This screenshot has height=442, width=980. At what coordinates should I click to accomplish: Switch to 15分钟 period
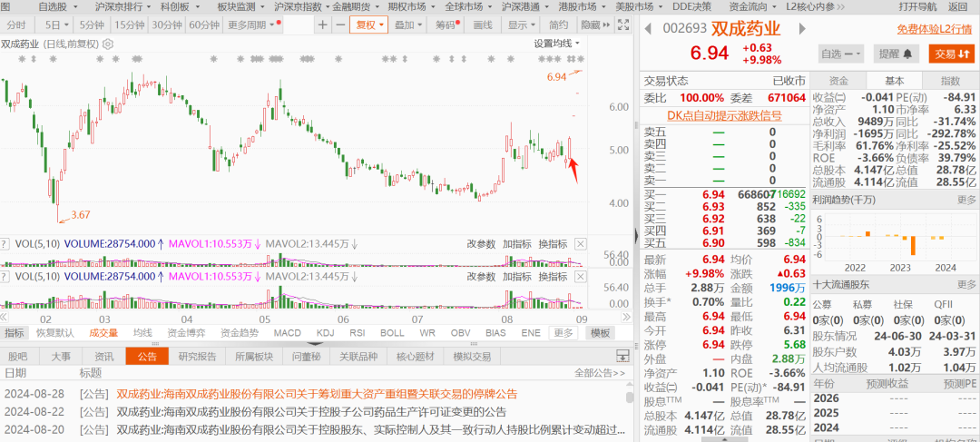pos(129,25)
